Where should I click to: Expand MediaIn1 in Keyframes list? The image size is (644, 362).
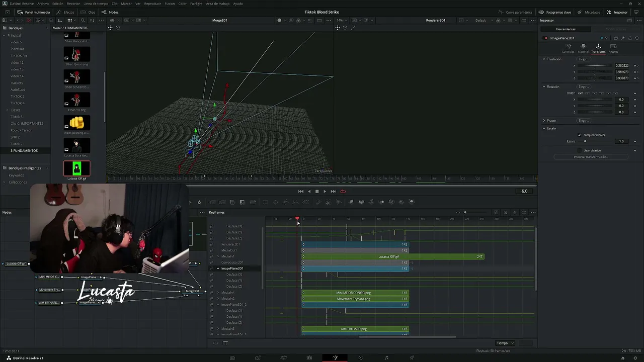coord(218,256)
